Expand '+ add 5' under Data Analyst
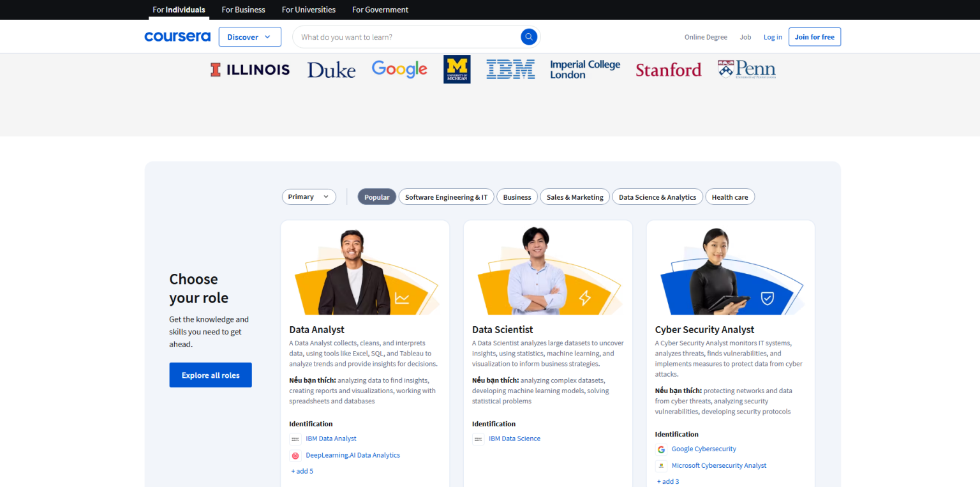The height and width of the screenshot is (487, 980). coord(302,471)
